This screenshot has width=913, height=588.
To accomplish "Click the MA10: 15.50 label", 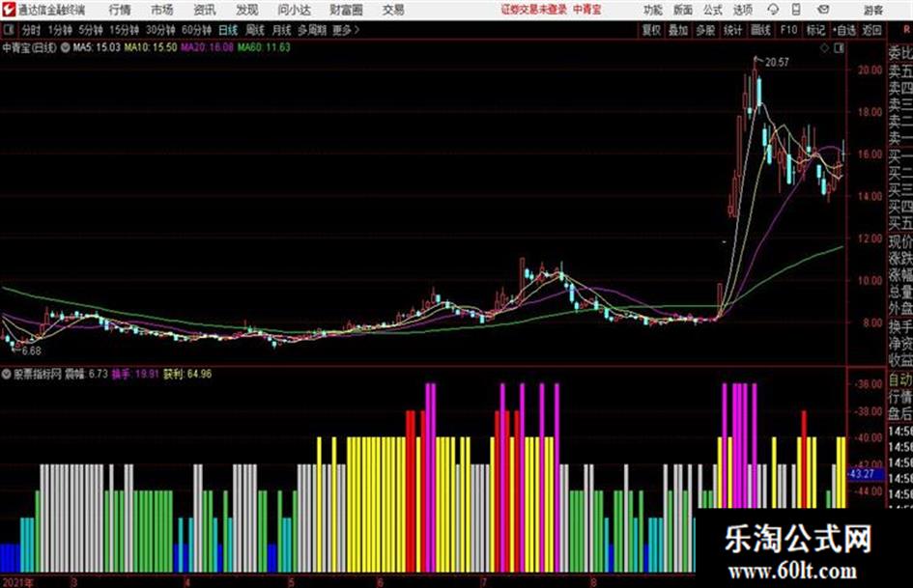I will 151,47.
